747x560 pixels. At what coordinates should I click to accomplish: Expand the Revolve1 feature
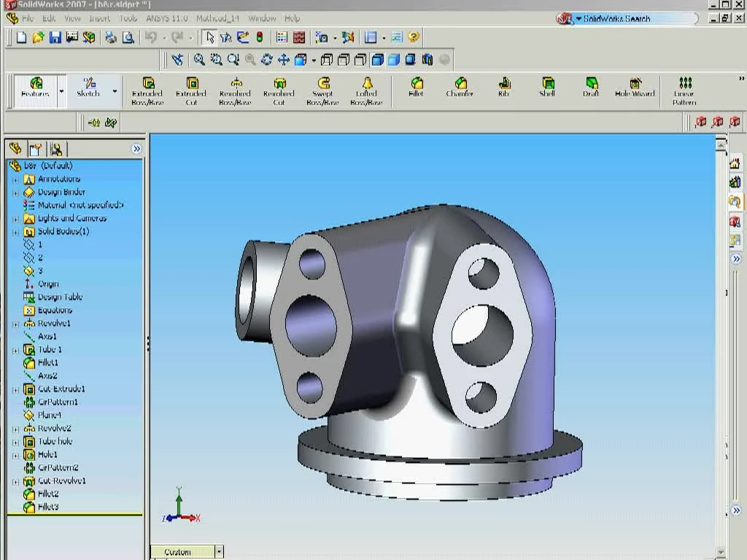pyautogui.click(x=15, y=324)
